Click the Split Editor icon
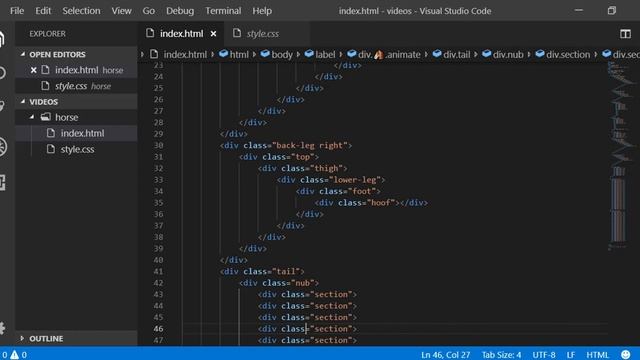Image resolution: width=640 pixels, height=360 pixels. 625,34
